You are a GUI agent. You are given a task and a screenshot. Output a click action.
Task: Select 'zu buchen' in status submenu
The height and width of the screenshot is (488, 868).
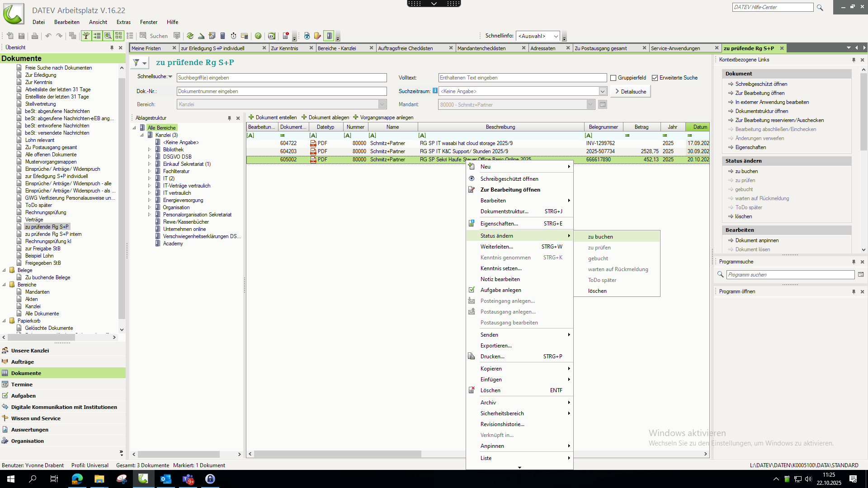600,237
